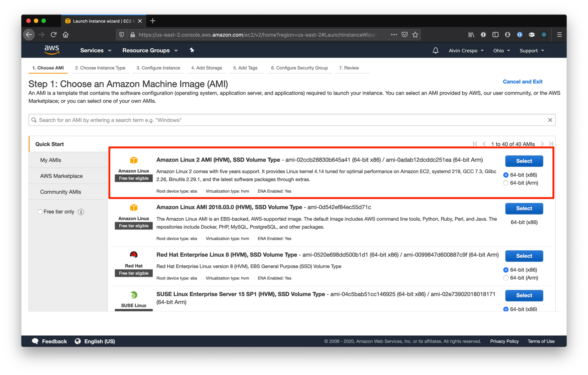Screen dimensions: 588x375
Task: Click the Red Hat logo icon
Action: click(133, 254)
